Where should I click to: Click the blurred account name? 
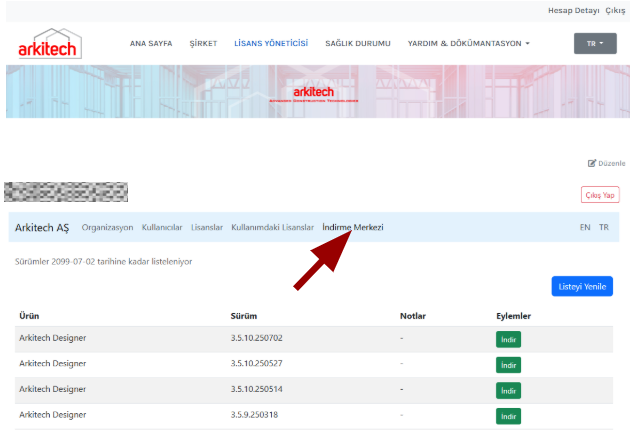click(x=66, y=192)
